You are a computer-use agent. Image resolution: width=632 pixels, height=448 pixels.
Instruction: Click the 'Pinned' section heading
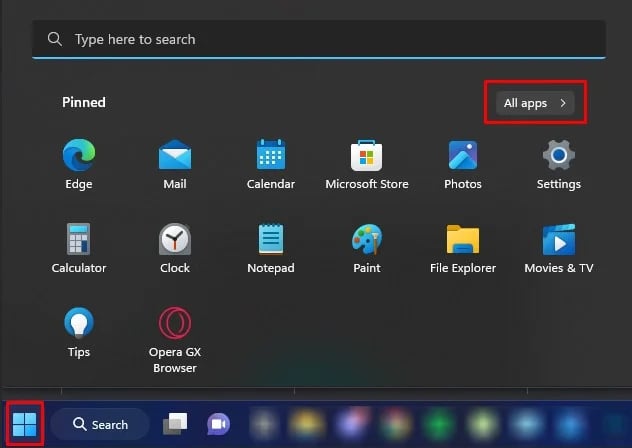[84, 102]
